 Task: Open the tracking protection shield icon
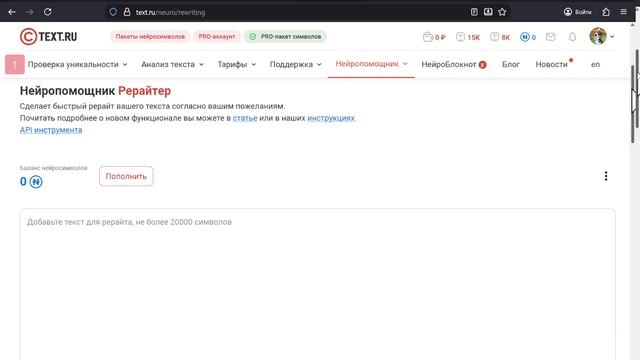coord(113,12)
